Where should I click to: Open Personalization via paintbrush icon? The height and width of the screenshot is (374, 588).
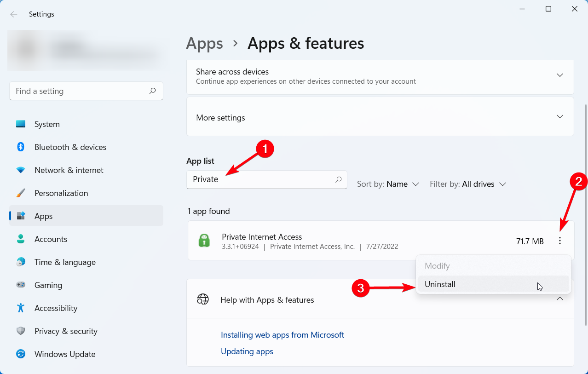(x=21, y=193)
